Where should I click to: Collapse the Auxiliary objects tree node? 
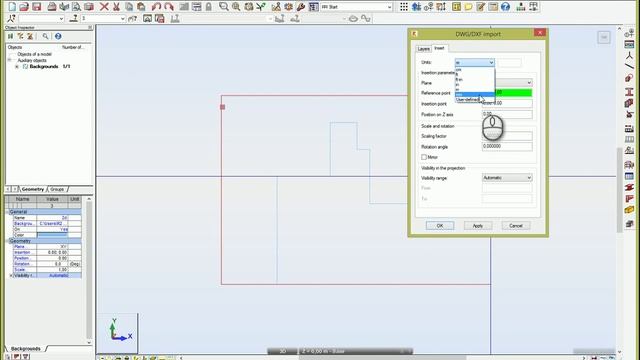pos(9,60)
